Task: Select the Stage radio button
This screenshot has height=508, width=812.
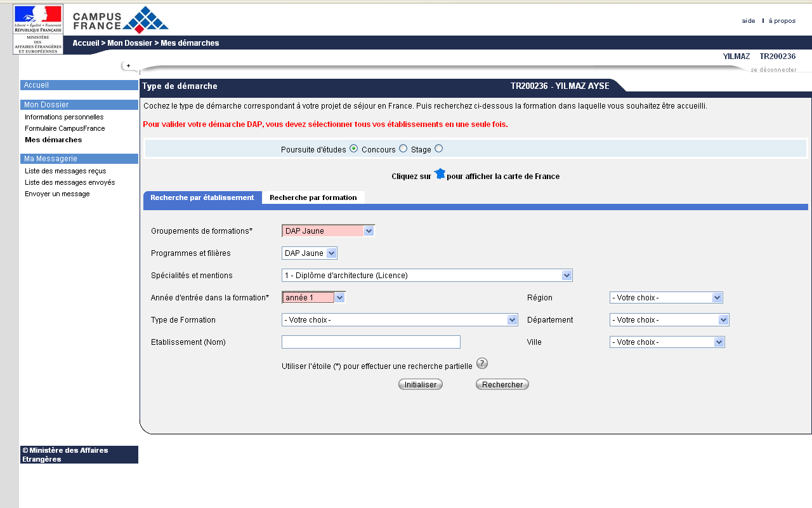Action: tap(438, 149)
